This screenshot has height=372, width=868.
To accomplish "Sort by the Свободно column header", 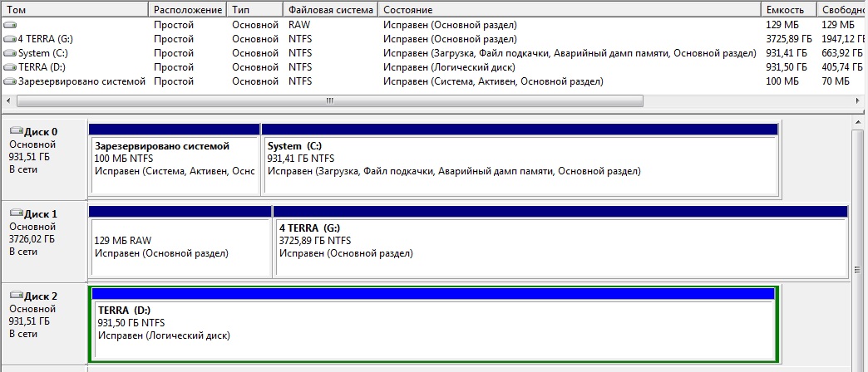I will [842, 10].
